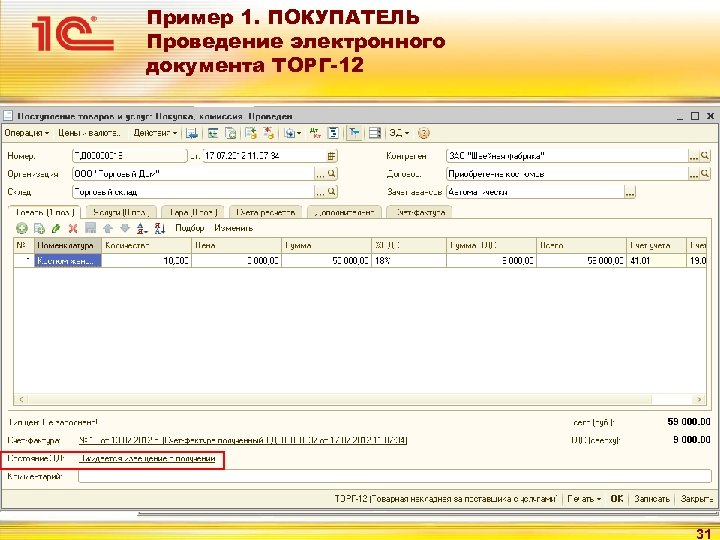Open the magnifier icon for Организация

(x=332, y=174)
